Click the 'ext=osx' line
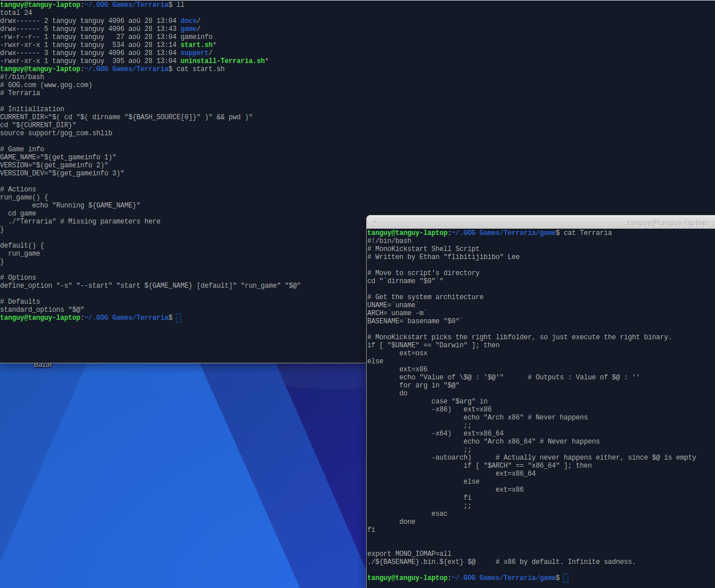Screen dimensions: 715x588 coord(413,353)
